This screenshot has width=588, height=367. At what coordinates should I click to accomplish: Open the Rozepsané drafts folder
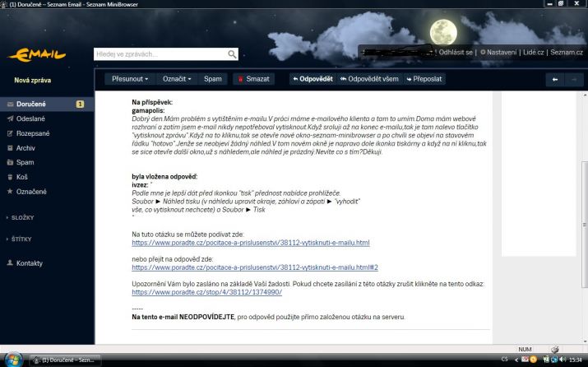(x=33, y=133)
